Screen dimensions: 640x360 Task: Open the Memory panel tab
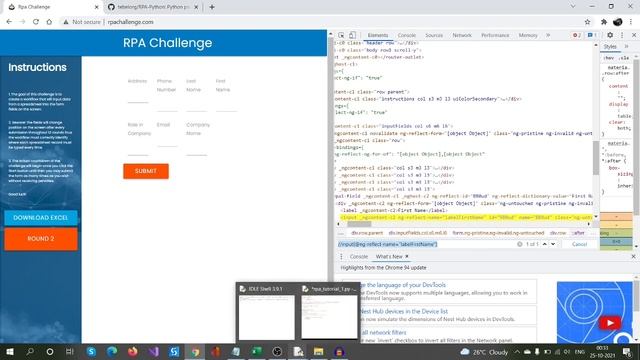528,36
